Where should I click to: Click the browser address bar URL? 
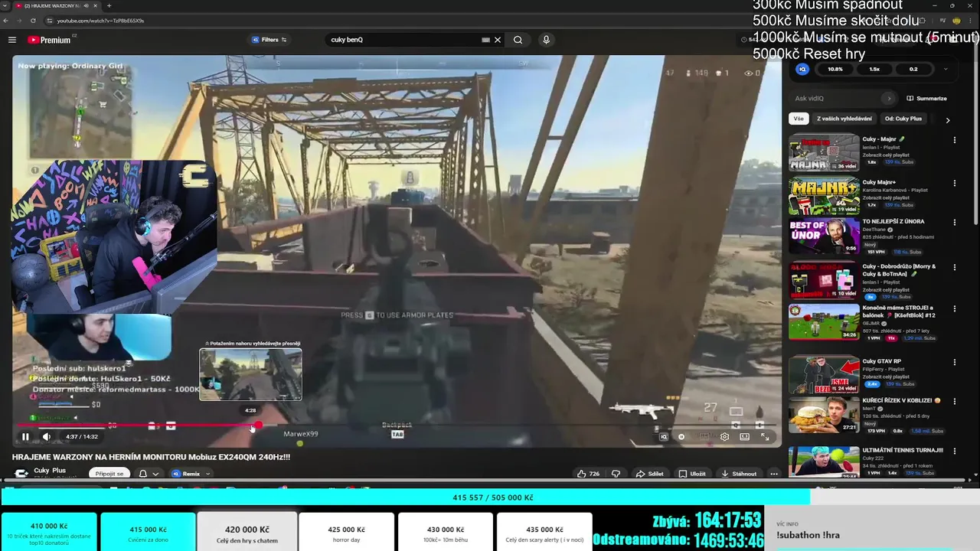100,21
